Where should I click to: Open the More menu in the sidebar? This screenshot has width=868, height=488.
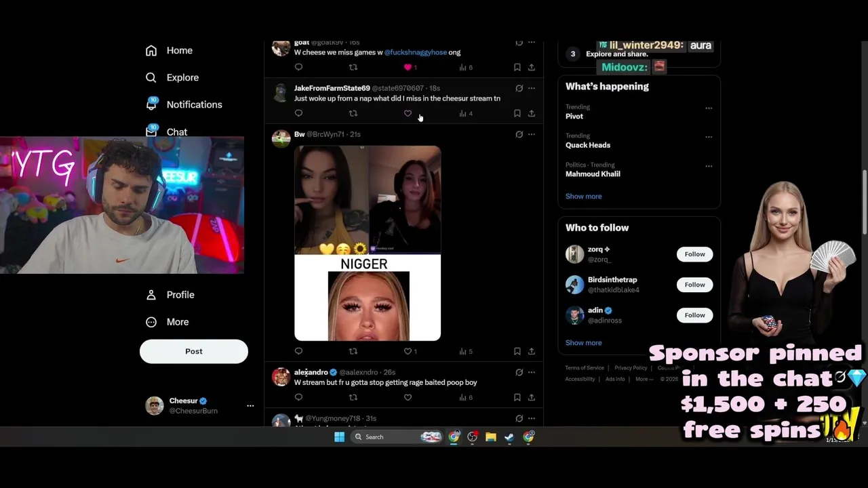[x=167, y=322]
